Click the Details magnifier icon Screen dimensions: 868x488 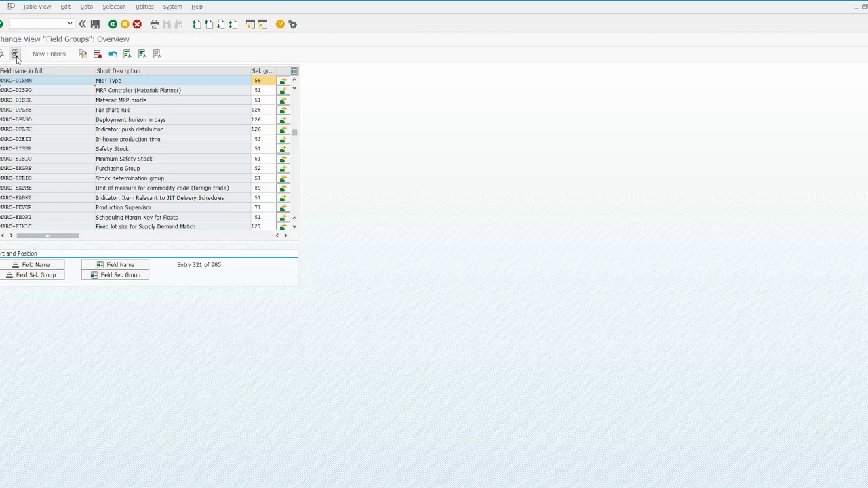[x=14, y=54]
